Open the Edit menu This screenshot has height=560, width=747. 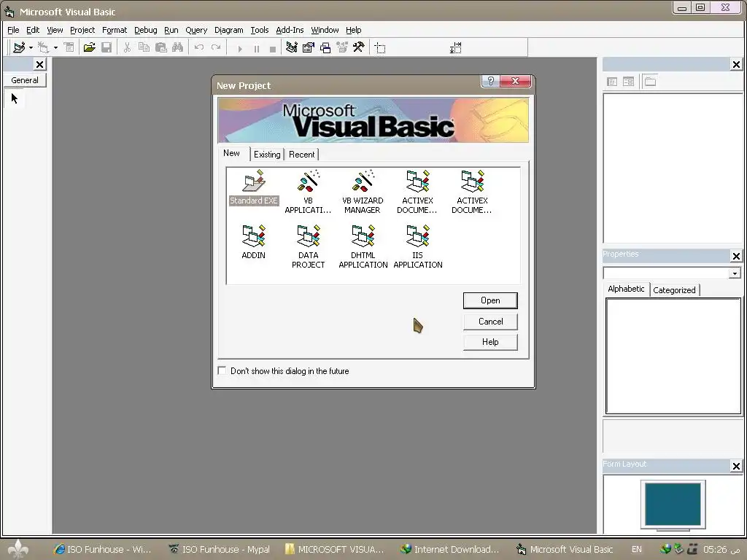pyautogui.click(x=33, y=30)
